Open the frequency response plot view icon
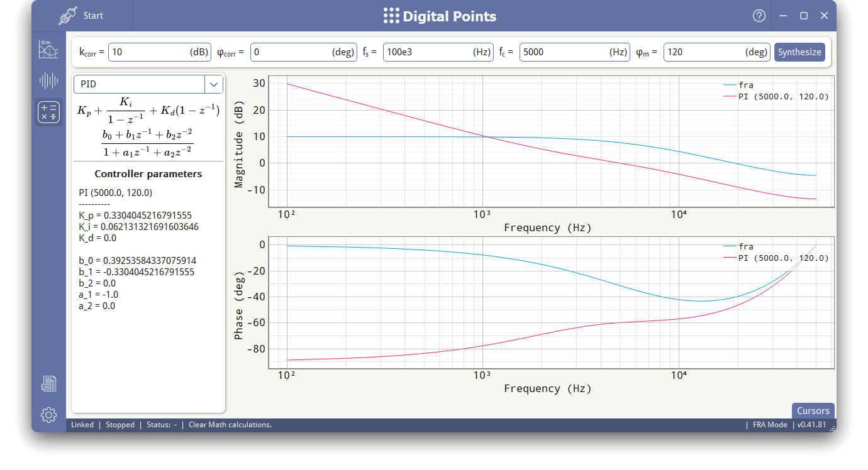868x470 pixels. click(48, 49)
